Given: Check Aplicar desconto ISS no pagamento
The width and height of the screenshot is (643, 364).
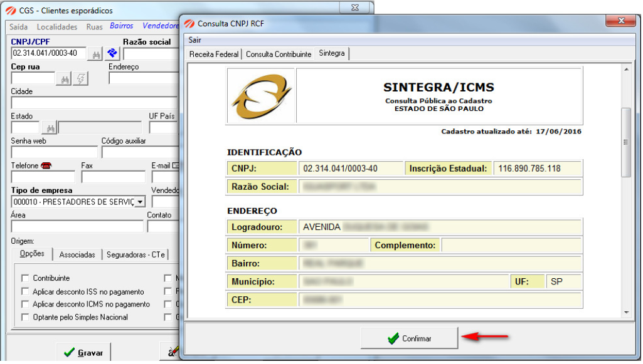Looking at the screenshot, I should [x=25, y=291].
